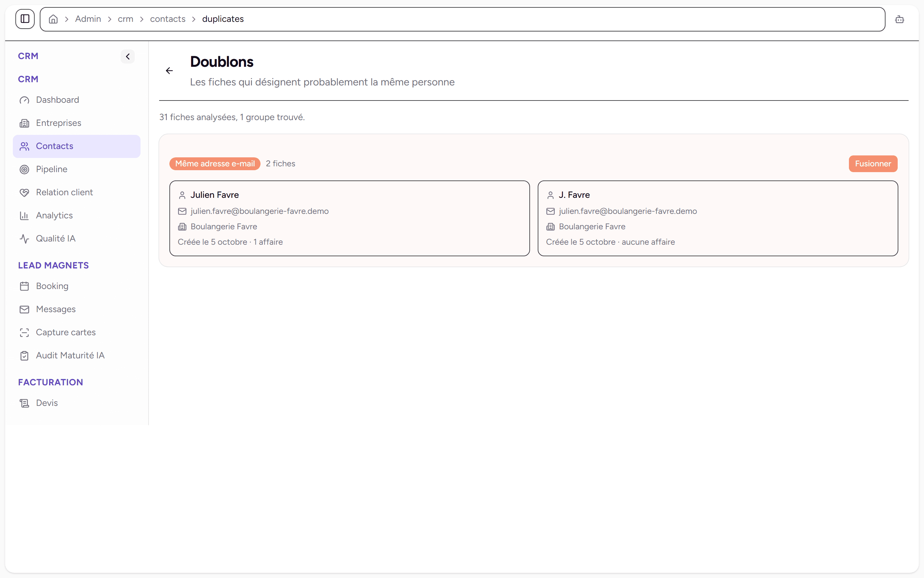Image resolution: width=924 pixels, height=578 pixels.
Task: Click the Dashboard gauge icon
Action: 24,100
